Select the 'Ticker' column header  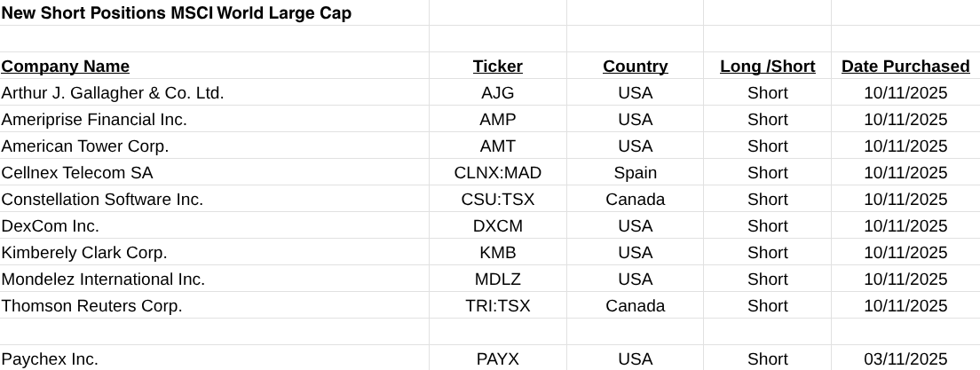[498, 67]
